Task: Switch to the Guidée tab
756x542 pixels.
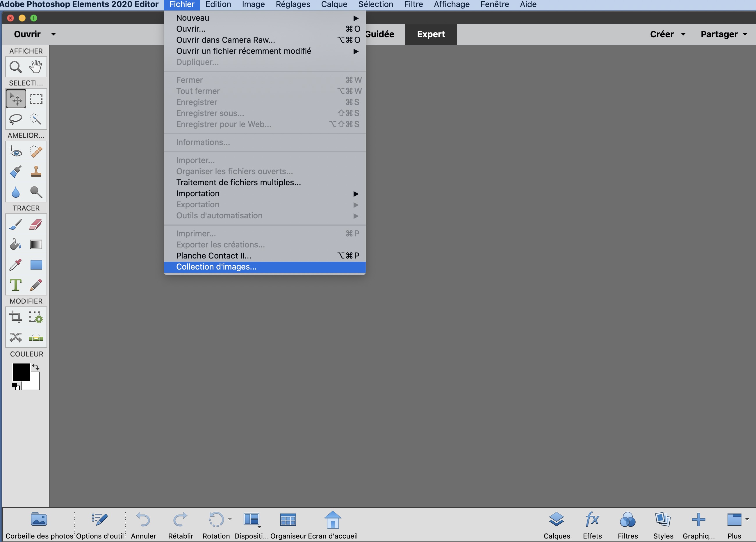Action: coord(379,34)
